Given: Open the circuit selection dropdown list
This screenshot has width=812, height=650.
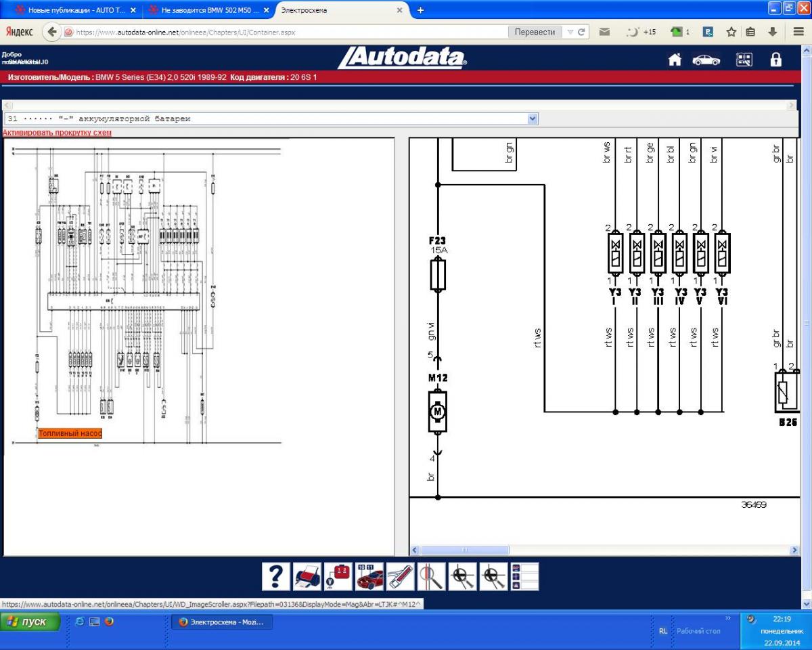Looking at the screenshot, I should coord(271,118).
